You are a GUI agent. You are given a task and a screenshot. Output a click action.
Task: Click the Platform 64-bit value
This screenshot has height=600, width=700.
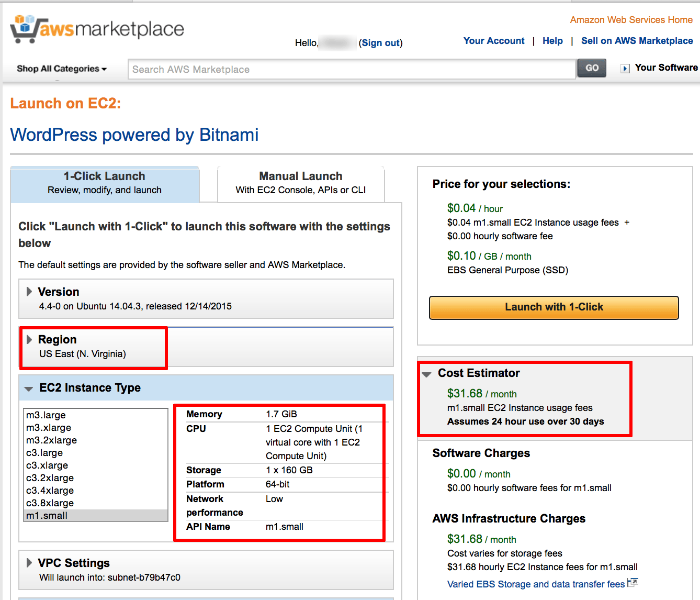pyautogui.click(x=277, y=484)
